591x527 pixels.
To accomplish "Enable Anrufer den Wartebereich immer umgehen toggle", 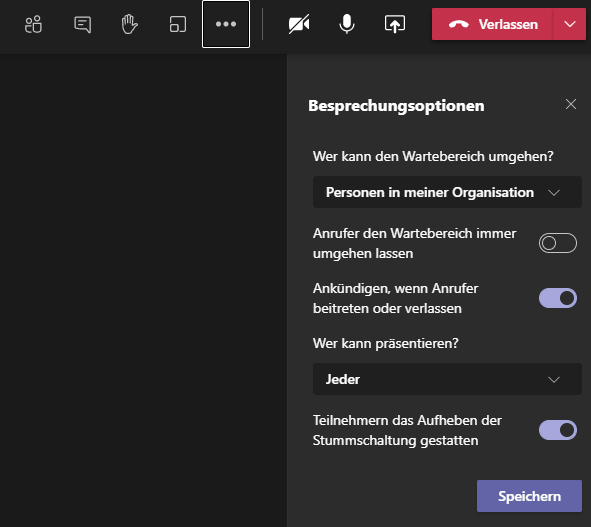I will tap(557, 243).
